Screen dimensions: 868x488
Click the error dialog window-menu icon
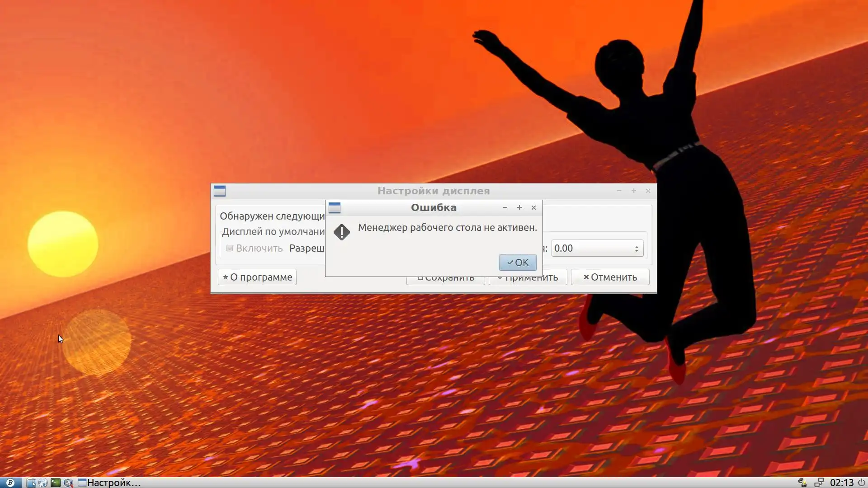335,208
